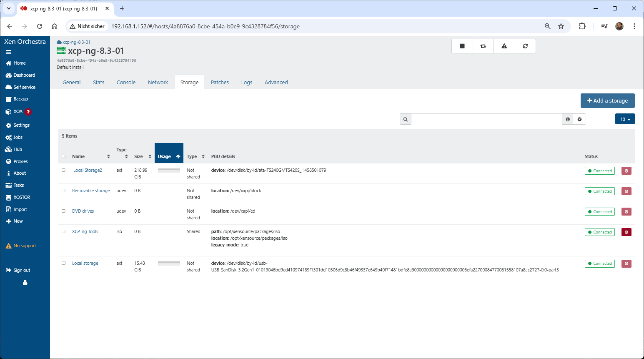Viewport: 644px width, 359px height.
Task: Open the Removable storage link
Action: coord(91,191)
